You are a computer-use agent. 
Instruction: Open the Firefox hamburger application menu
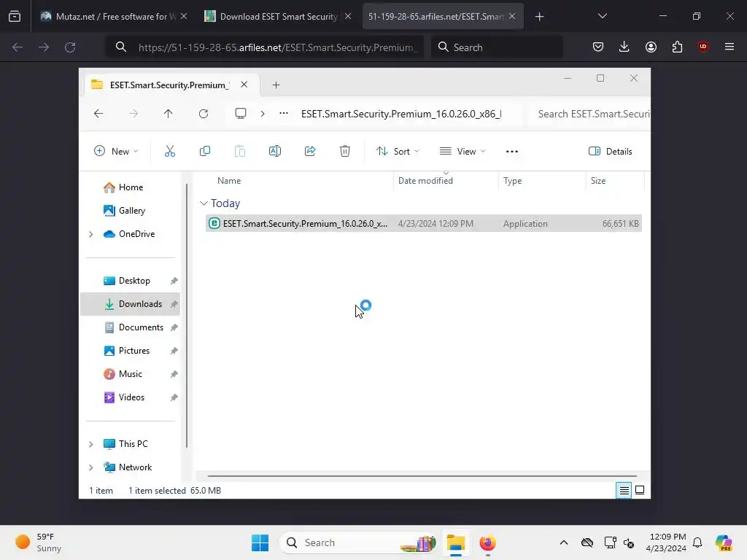pyautogui.click(x=729, y=47)
